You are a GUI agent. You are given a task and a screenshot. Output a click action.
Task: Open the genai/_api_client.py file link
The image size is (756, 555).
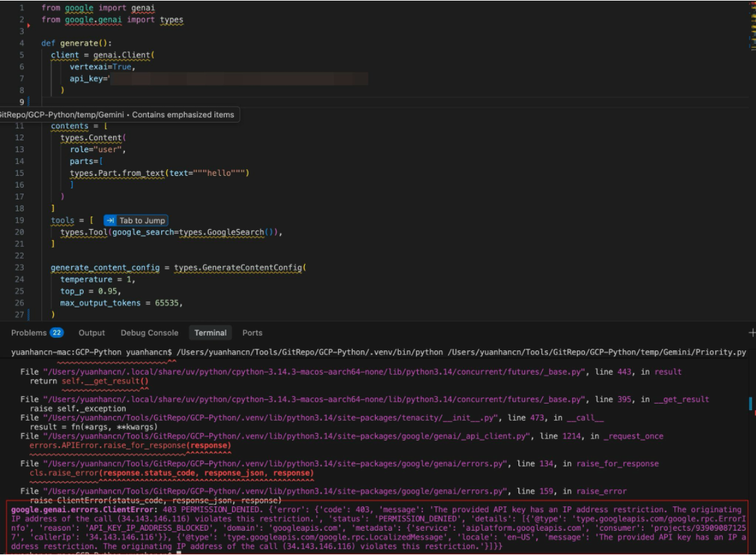coord(287,436)
